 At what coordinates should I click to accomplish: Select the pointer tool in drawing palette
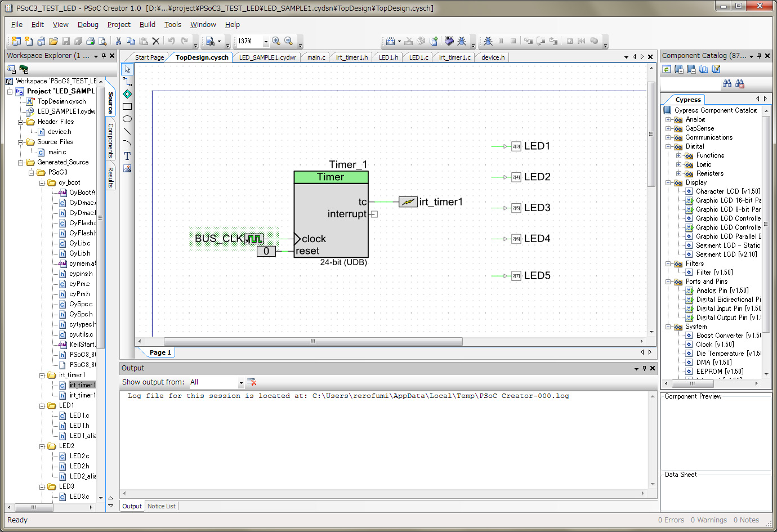tap(127, 69)
